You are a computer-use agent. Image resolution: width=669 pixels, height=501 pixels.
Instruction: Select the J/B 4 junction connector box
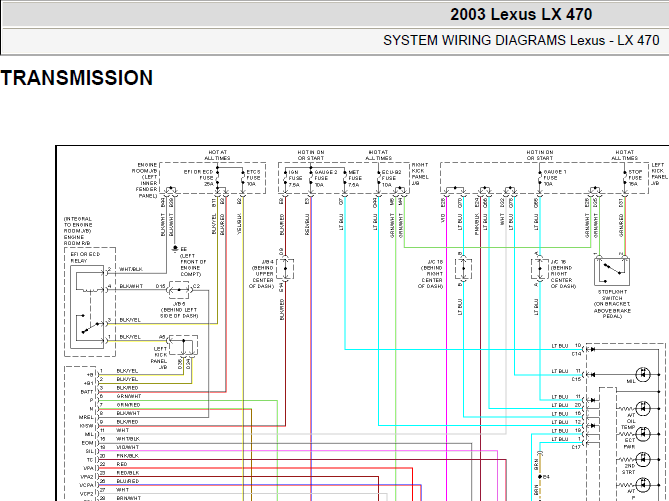(x=288, y=268)
